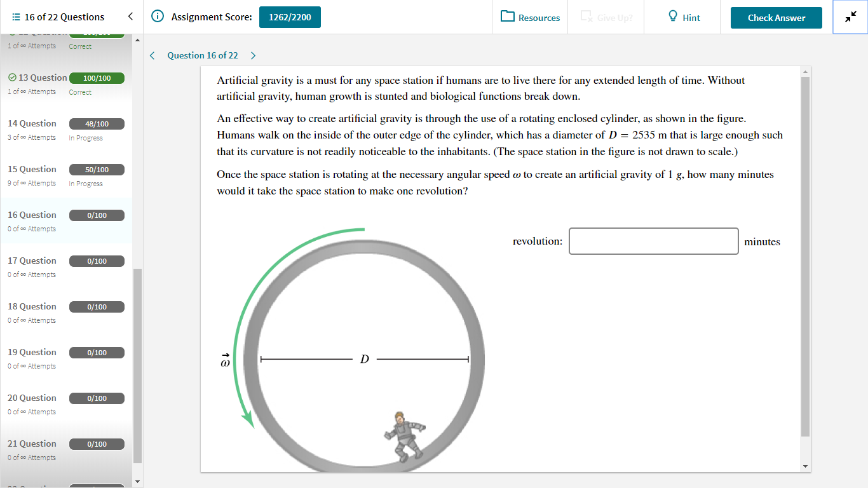Click the Give Up icon
868x488 pixels.
(x=585, y=17)
